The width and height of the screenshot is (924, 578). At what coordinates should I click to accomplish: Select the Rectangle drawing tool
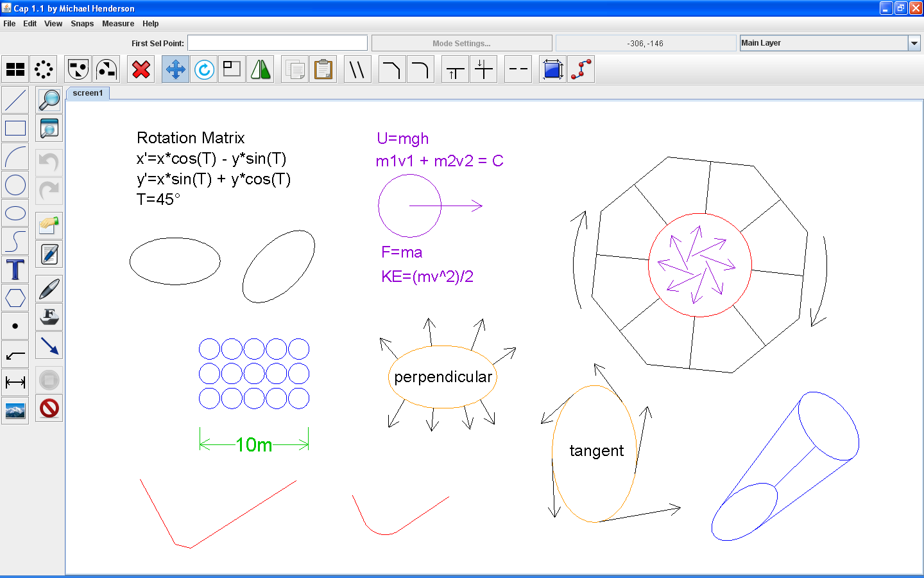coord(15,128)
